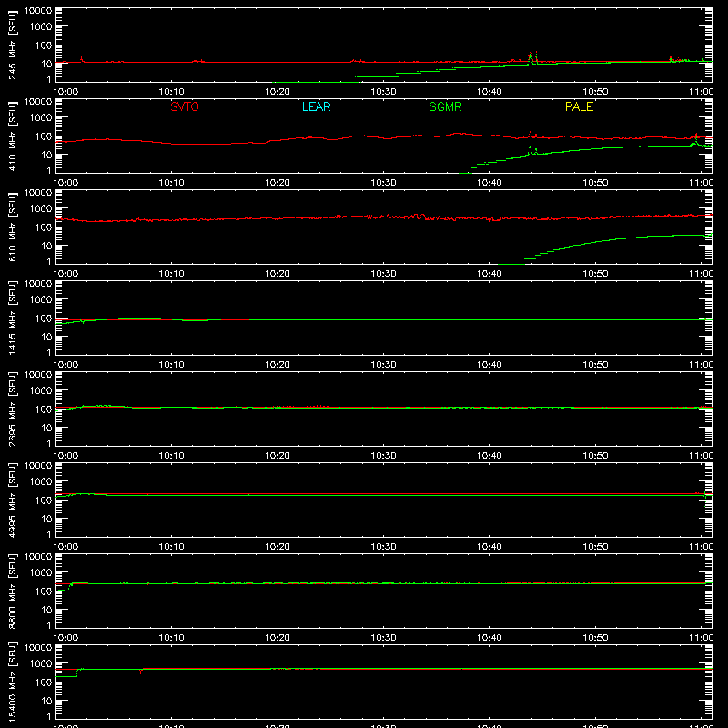
Task: Click 11:00 tick label under 4995 MHz plot
Action: (x=701, y=547)
